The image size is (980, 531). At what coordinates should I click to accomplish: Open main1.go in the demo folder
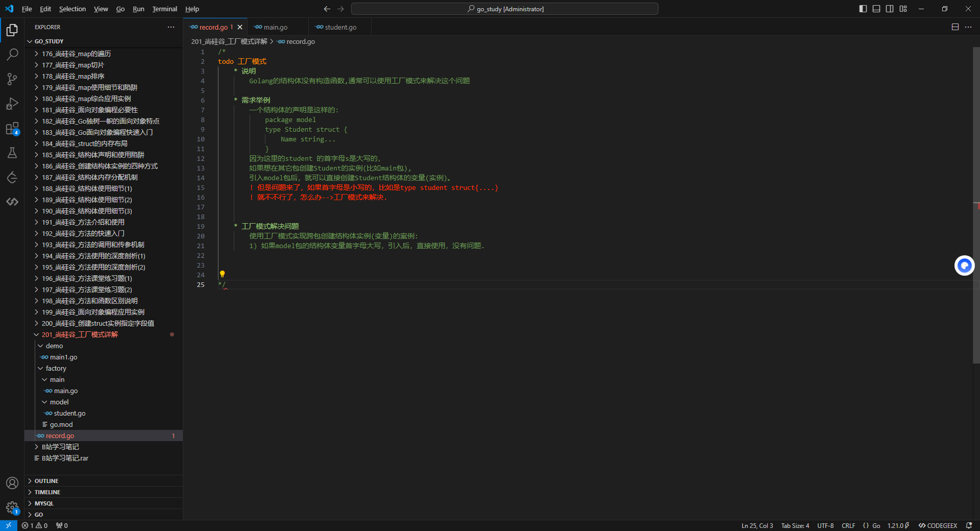pos(104,357)
